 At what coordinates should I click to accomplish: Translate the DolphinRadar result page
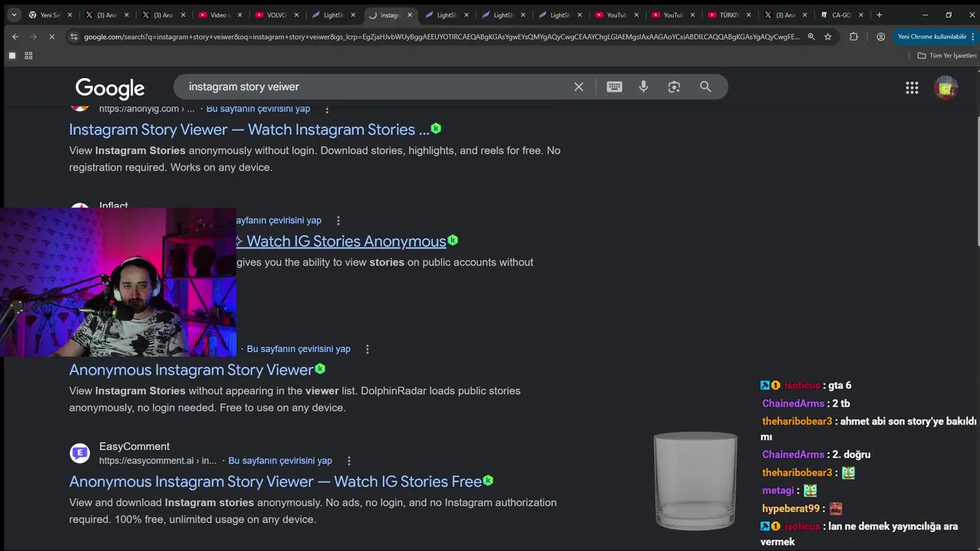pyautogui.click(x=299, y=349)
